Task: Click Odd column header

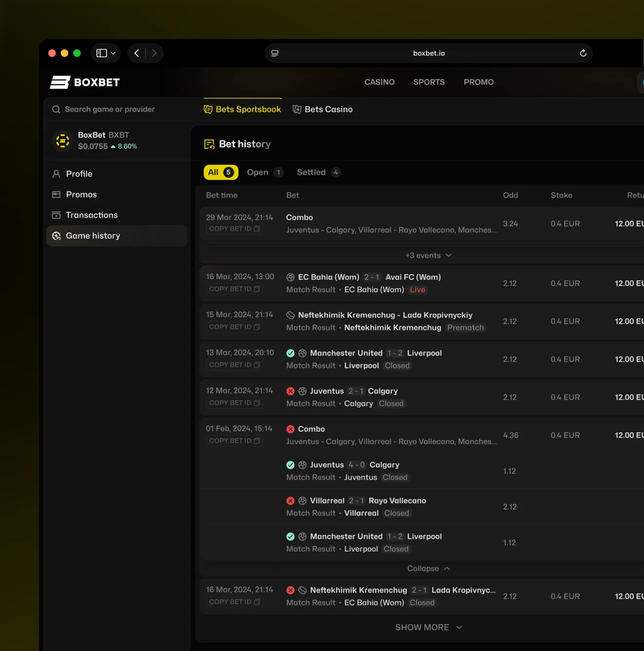Action: pos(510,195)
